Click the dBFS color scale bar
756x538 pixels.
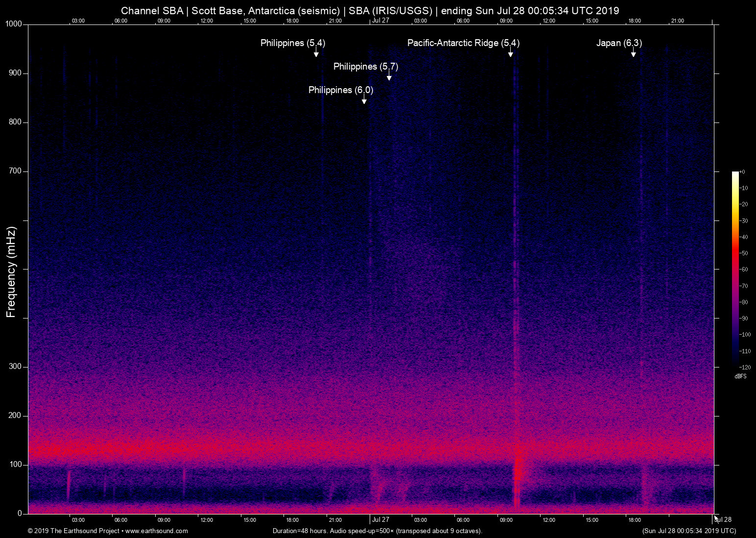[x=735, y=269]
